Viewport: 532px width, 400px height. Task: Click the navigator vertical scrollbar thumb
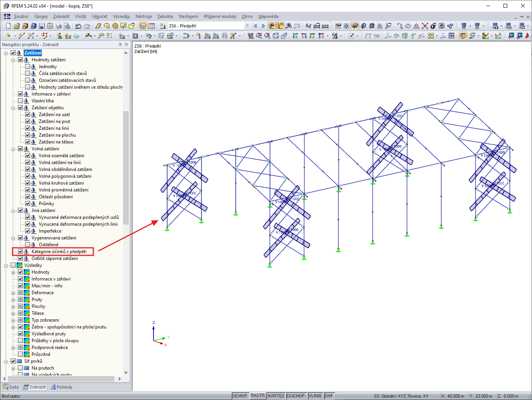126,167
